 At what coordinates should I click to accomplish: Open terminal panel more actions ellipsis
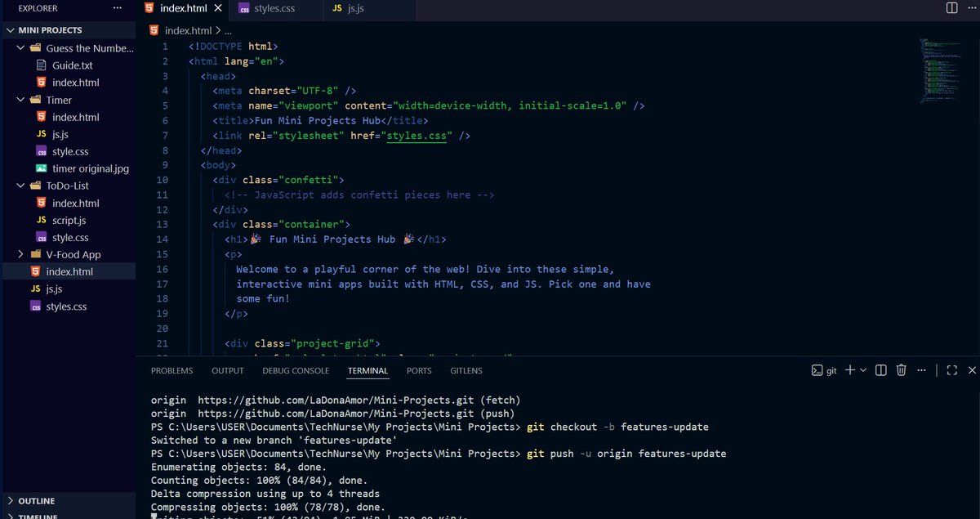click(922, 370)
